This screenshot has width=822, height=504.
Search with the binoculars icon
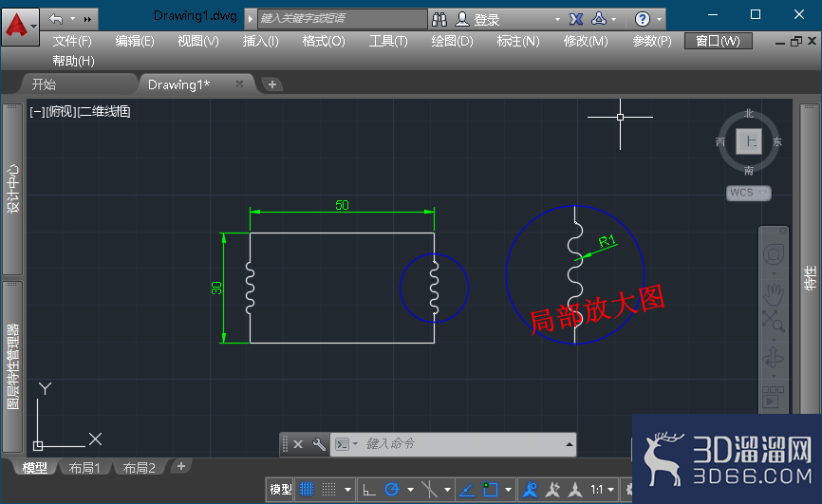pyautogui.click(x=439, y=19)
